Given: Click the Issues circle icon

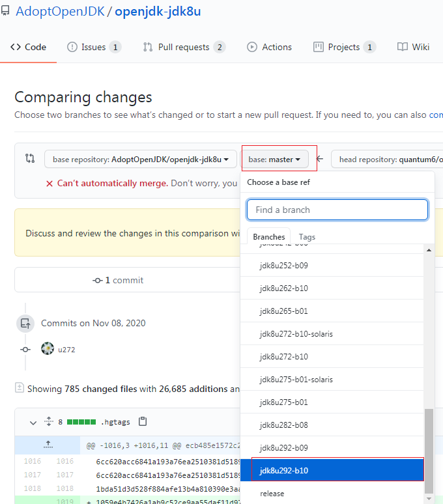Looking at the screenshot, I should pyautogui.click(x=72, y=47).
